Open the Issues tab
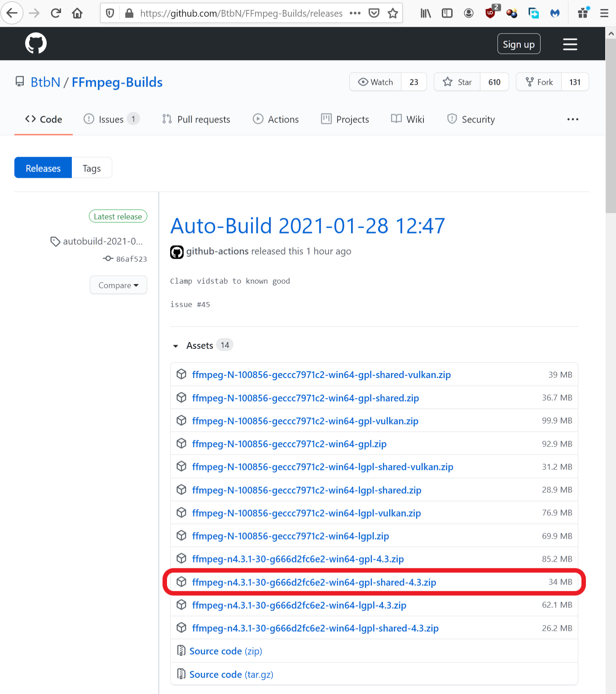Viewport: 616px width, 694px height. [111, 119]
